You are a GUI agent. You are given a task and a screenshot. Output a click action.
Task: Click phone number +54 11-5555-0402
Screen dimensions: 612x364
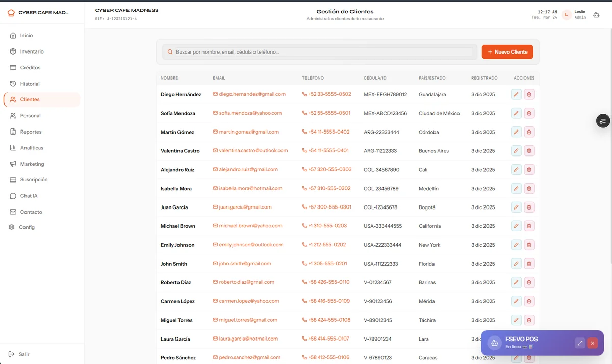329,132
